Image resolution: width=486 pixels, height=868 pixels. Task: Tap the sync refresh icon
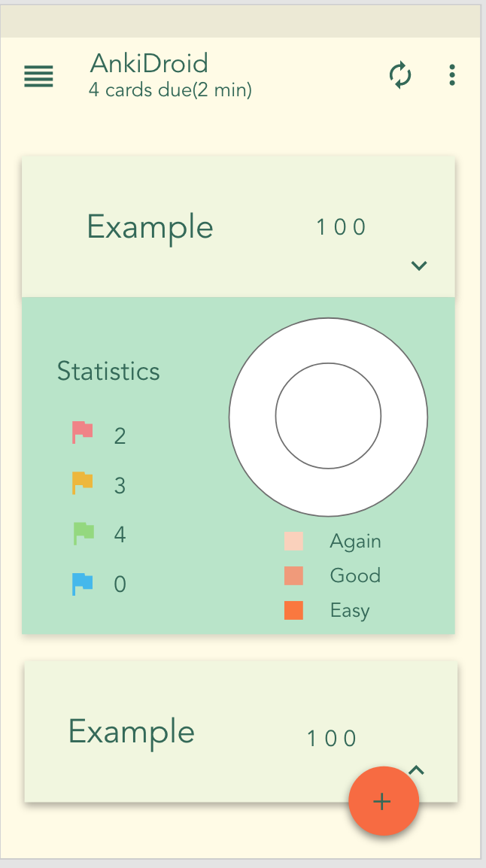(400, 75)
